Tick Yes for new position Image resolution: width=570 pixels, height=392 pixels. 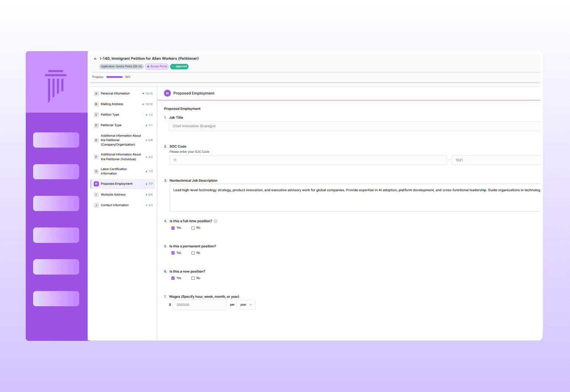click(173, 278)
